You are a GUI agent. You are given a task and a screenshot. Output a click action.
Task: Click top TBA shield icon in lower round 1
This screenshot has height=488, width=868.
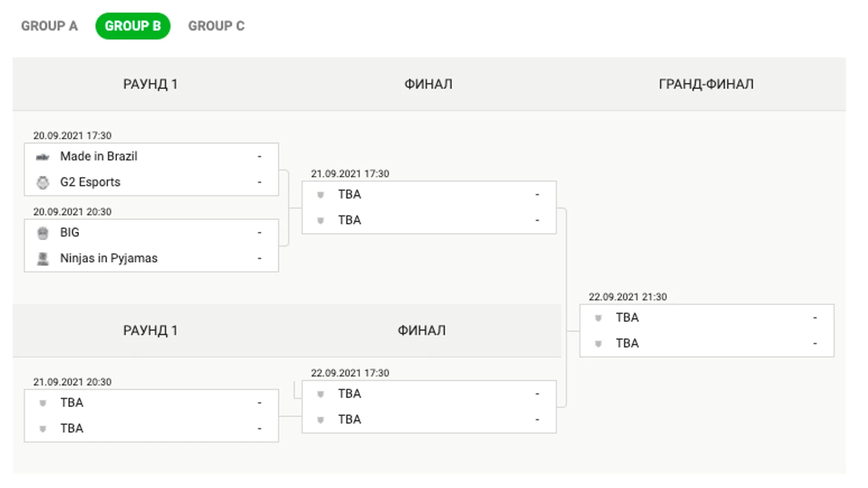[43, 403]
